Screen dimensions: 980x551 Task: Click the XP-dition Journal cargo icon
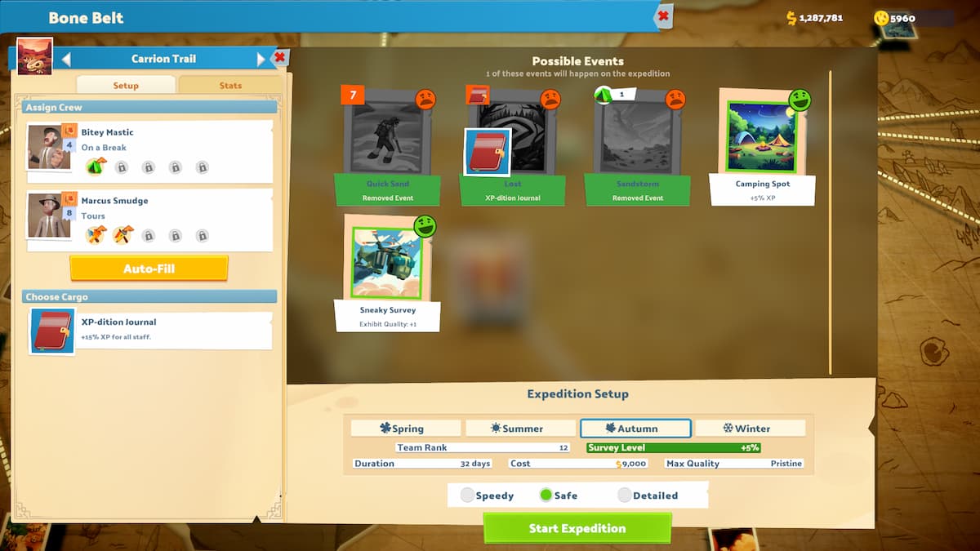53,331
